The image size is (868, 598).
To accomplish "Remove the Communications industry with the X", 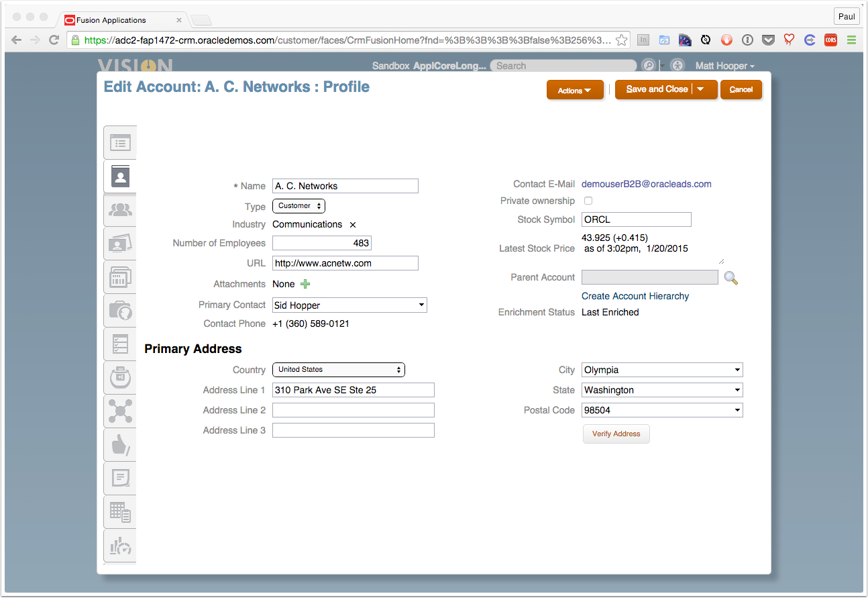I will (x=353, y=225).
